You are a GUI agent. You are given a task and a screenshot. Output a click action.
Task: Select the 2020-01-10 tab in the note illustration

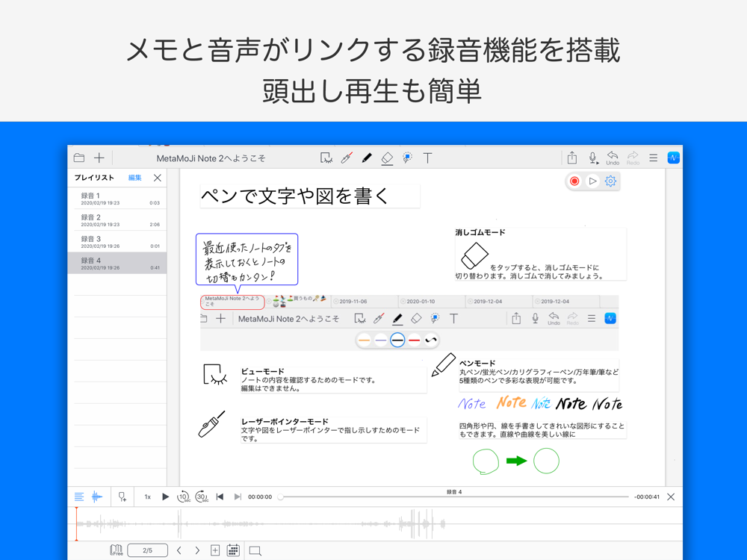[x=432, y=302]
